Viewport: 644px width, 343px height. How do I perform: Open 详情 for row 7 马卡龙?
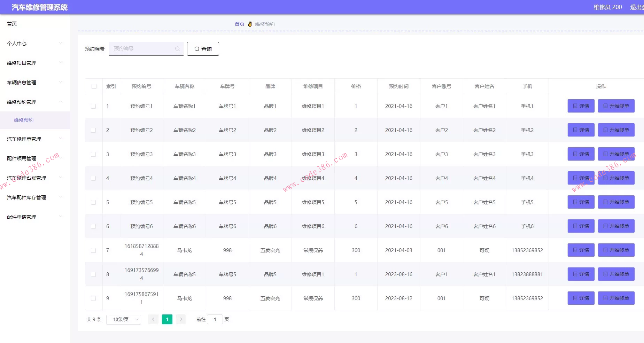[581, 250]
